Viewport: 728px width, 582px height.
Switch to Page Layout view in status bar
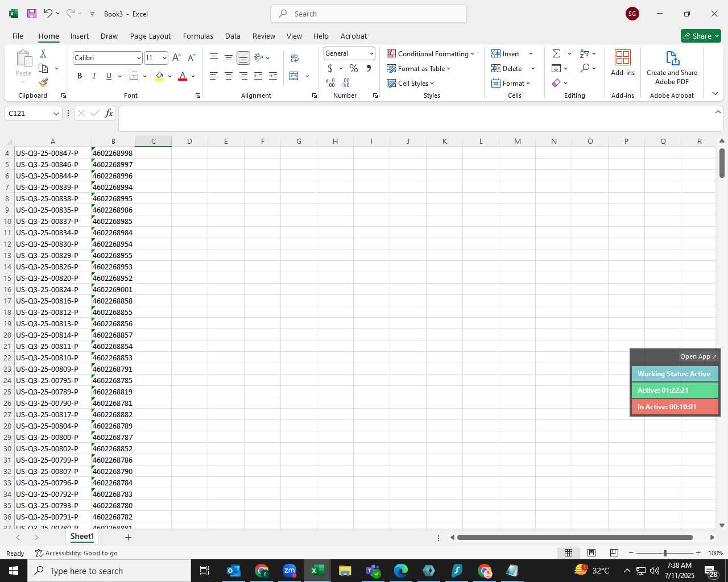pyautogui.click(x=591, y=553)
